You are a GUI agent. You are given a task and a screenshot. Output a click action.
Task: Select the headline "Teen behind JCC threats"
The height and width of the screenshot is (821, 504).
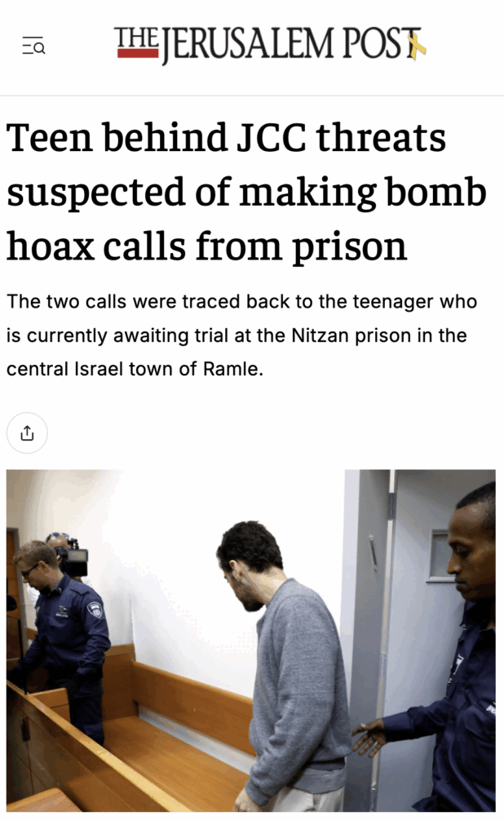226,138
